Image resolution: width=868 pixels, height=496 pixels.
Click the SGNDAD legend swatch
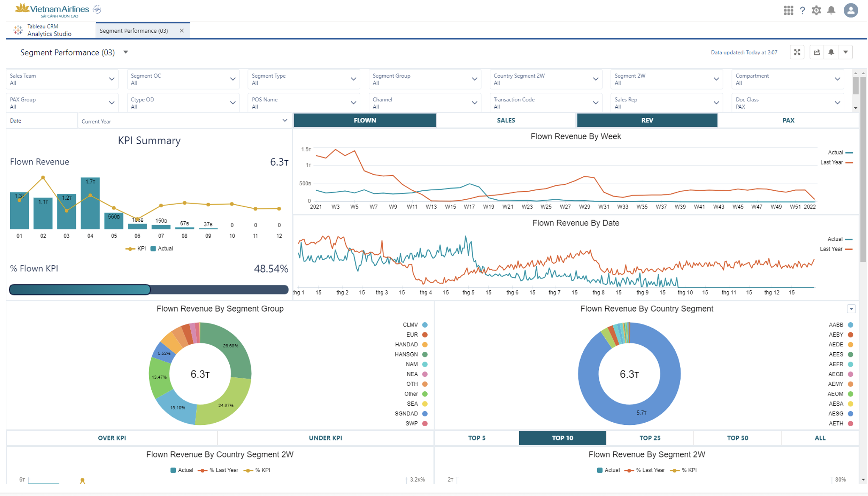(x=425, y=413)
